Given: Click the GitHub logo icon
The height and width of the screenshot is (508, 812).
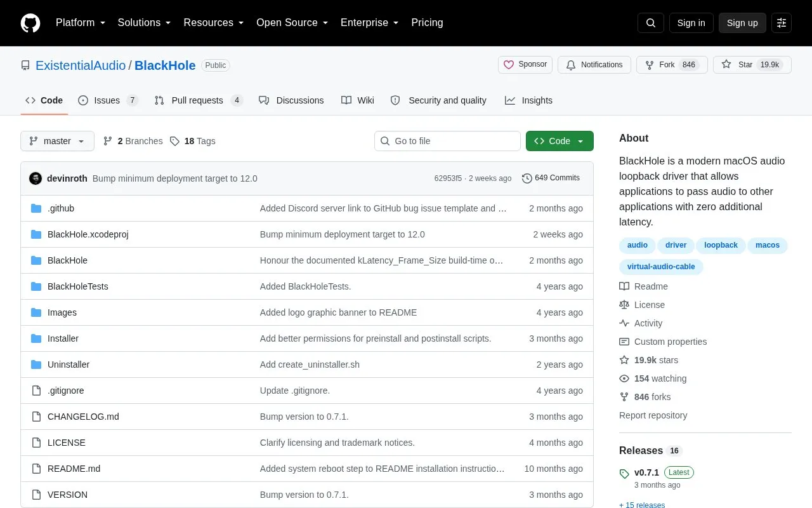Looking at the screenshot, I should coord(30,23).
